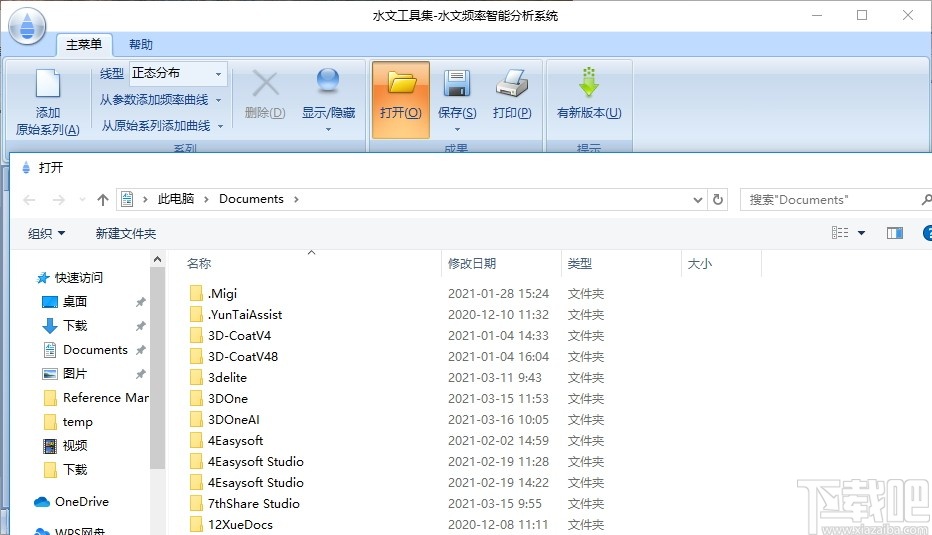Select the 3D-CoatV48 folder
This screenshot has width=932, height=535.
[x=234, y=357]
